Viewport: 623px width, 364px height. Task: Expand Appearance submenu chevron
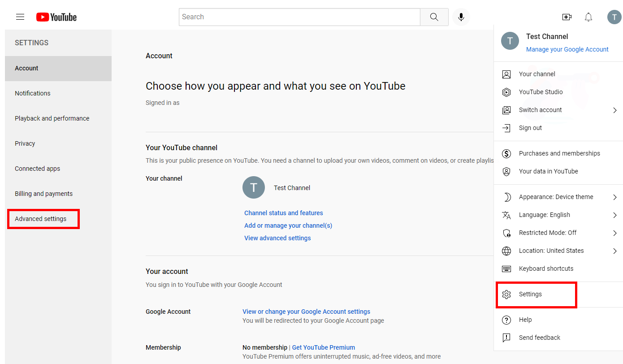[615, 197]
